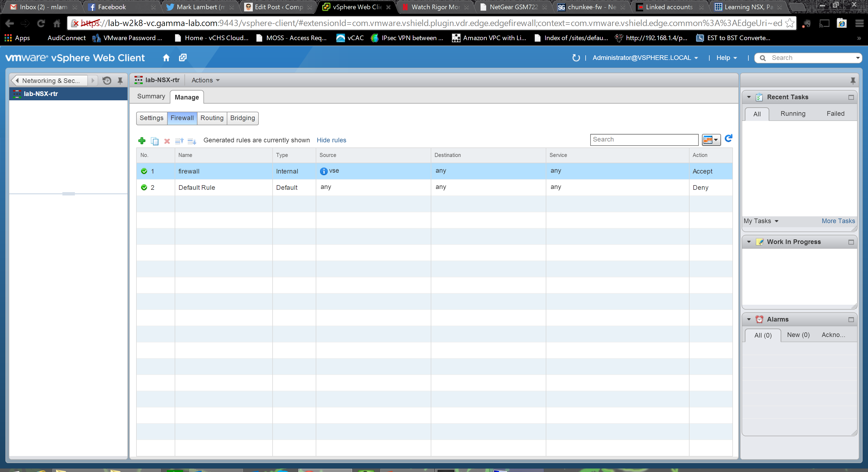Click the Hide rules link
Screen dimensions: 868x472
[331, 140]
